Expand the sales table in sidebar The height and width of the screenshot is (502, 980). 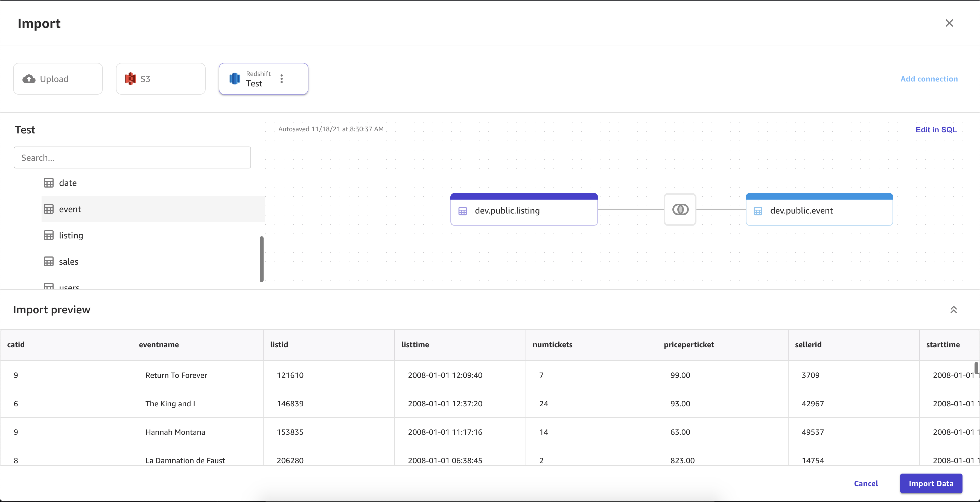[x=68, y=261]
